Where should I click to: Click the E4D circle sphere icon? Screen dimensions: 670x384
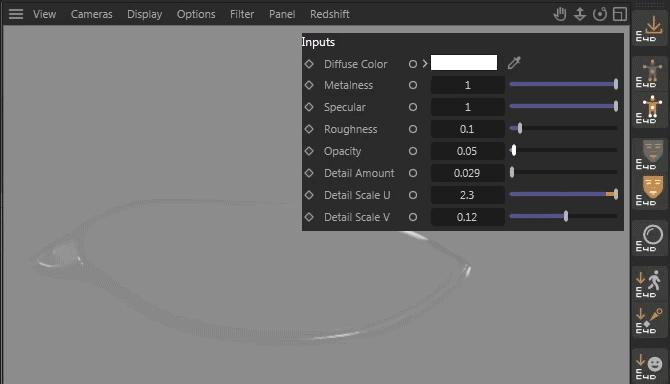pyautogui.click(x=649, y=238)
